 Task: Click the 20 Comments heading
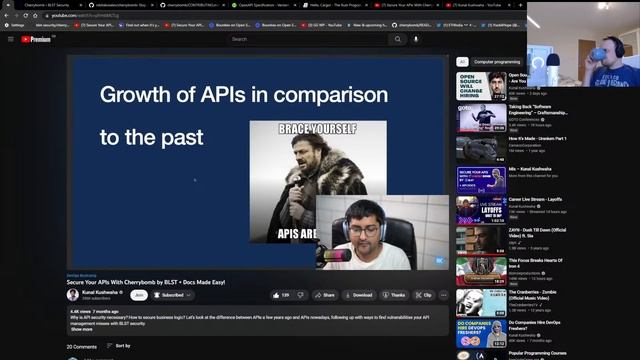(82, 347)
